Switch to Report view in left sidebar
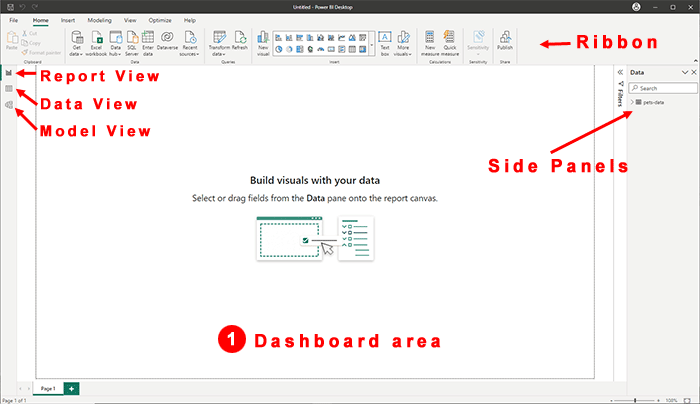The image size is (700, 404). coord(9,74)
